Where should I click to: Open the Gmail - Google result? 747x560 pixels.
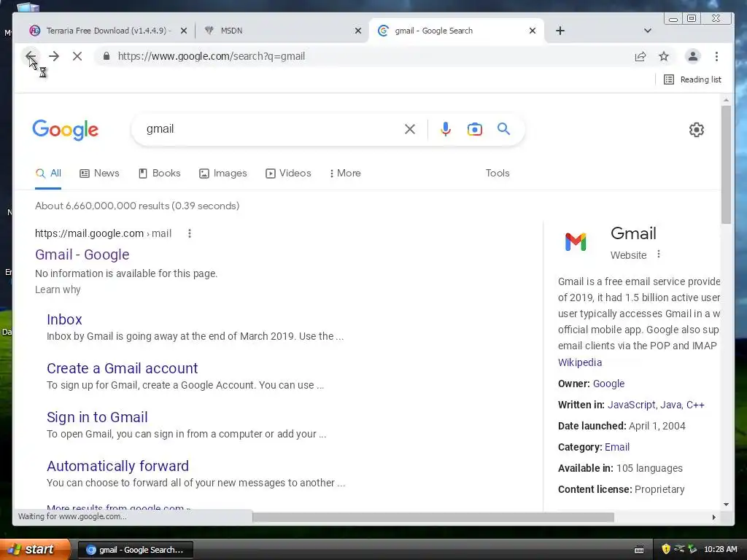pyautogui.click(x=82, y=254)
